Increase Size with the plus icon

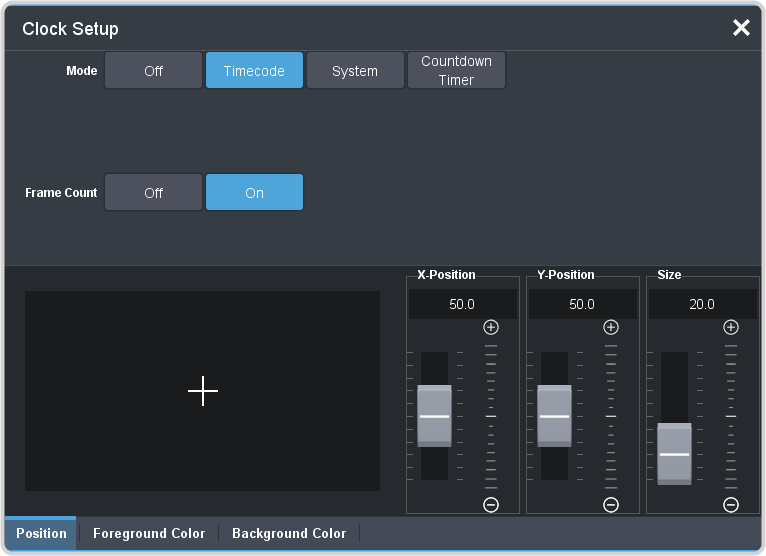click(731, 327)
